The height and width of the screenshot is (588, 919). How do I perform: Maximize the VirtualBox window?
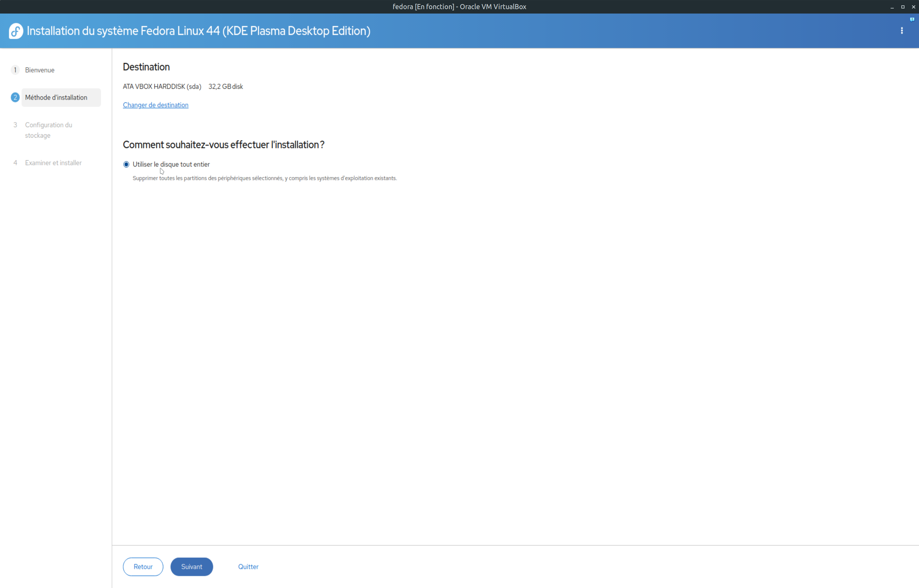pyautogui.click(x=903, y=7)
